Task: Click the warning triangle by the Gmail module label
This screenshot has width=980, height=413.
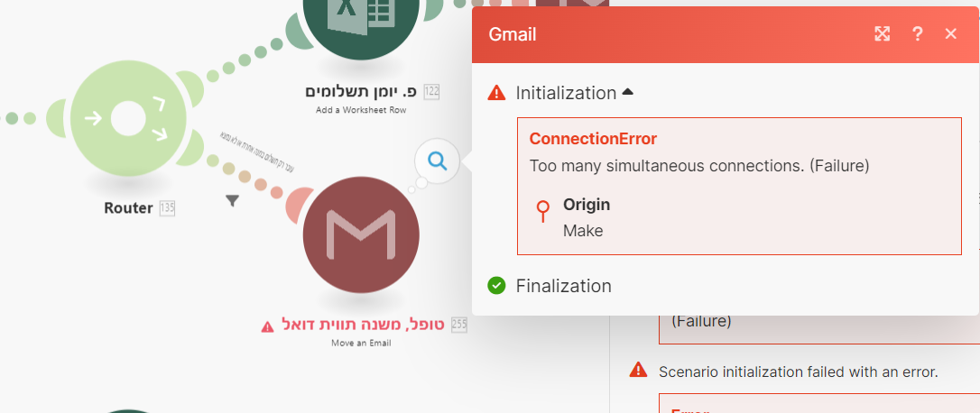Action: point(267,326)
